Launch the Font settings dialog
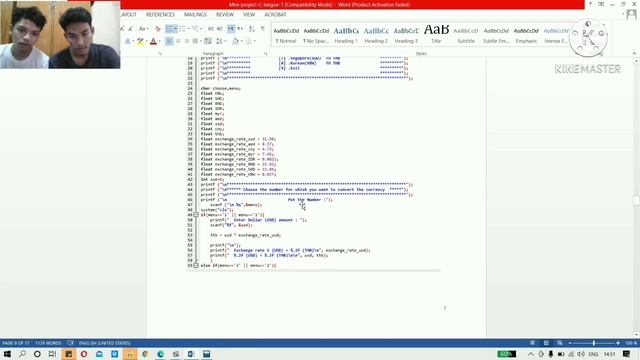This screenshot has height=360, width=640. (160, 53)
